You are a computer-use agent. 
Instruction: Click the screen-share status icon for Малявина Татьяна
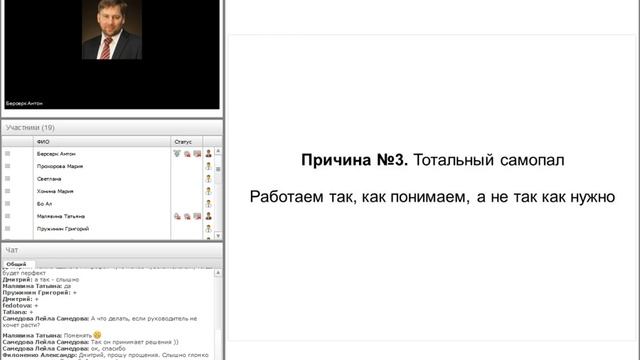point(197,216)
